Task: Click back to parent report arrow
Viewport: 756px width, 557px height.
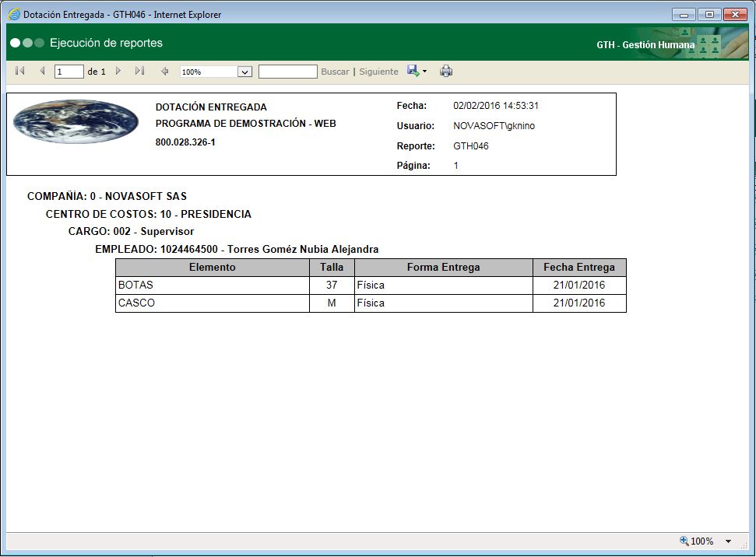Action: pos(164,72)
